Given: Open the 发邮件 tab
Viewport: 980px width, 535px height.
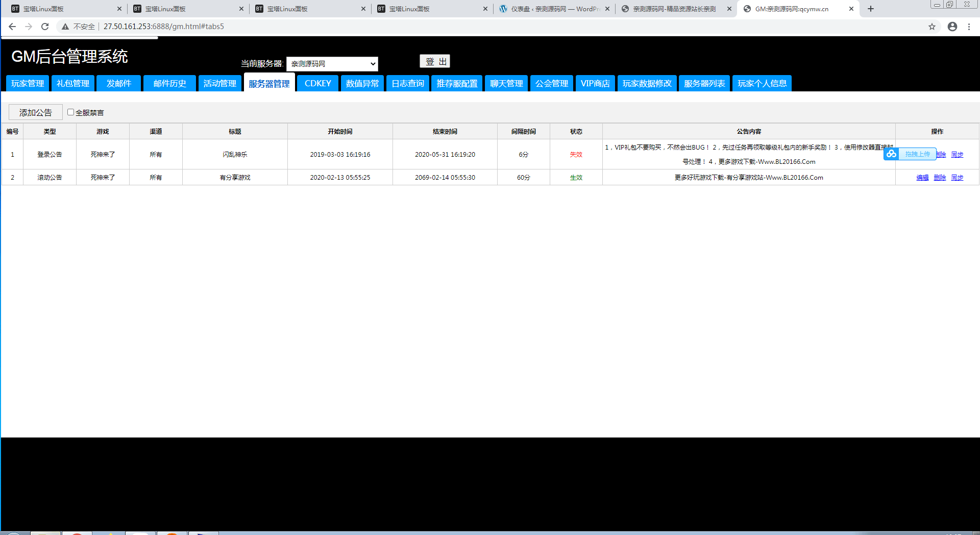Looking at the screenshot, I should [119, 83].
